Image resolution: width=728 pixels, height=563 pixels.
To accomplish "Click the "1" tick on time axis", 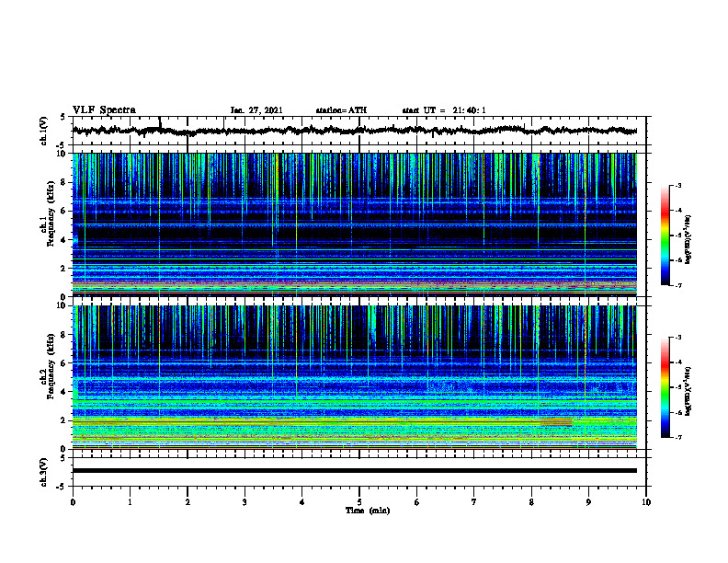I will (x=130, y=502).
